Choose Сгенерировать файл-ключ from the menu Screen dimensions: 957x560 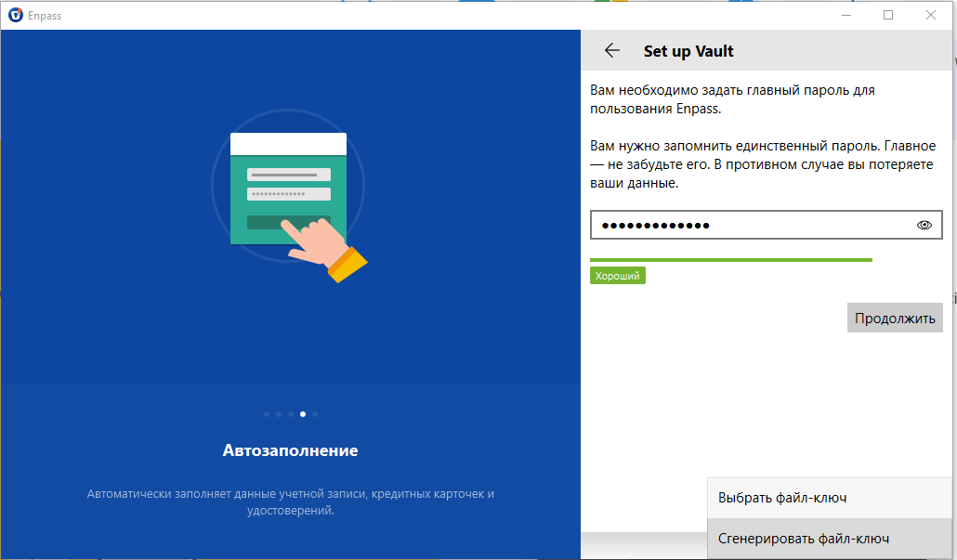(x=830, y=539)
